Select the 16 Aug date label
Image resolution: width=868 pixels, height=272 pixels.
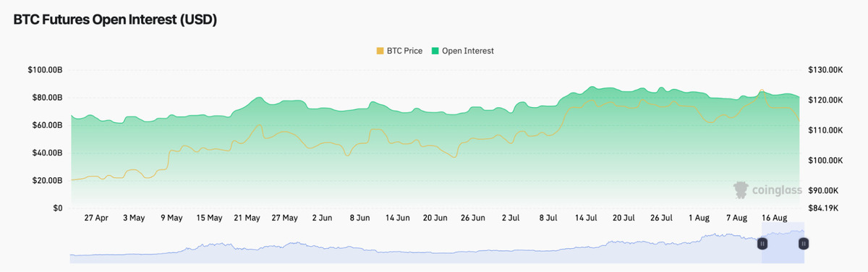point(775,218)
